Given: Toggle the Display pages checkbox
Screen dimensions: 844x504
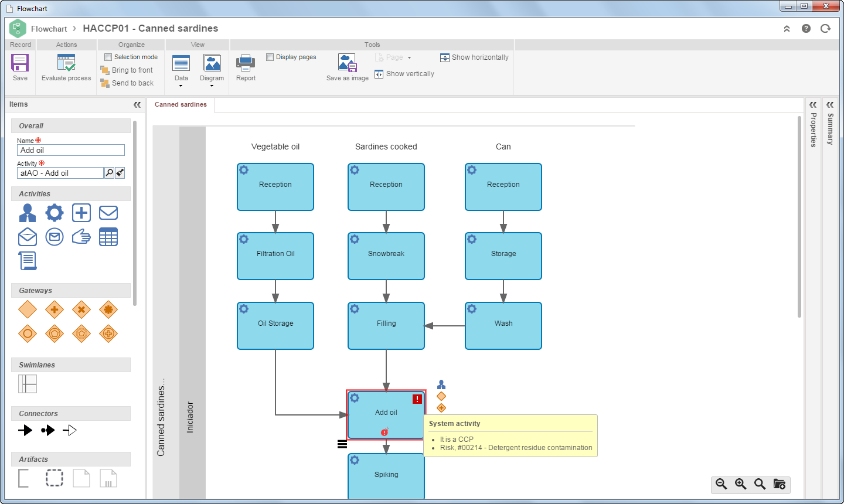Looking at the screenshot, I should click(270, 57).
